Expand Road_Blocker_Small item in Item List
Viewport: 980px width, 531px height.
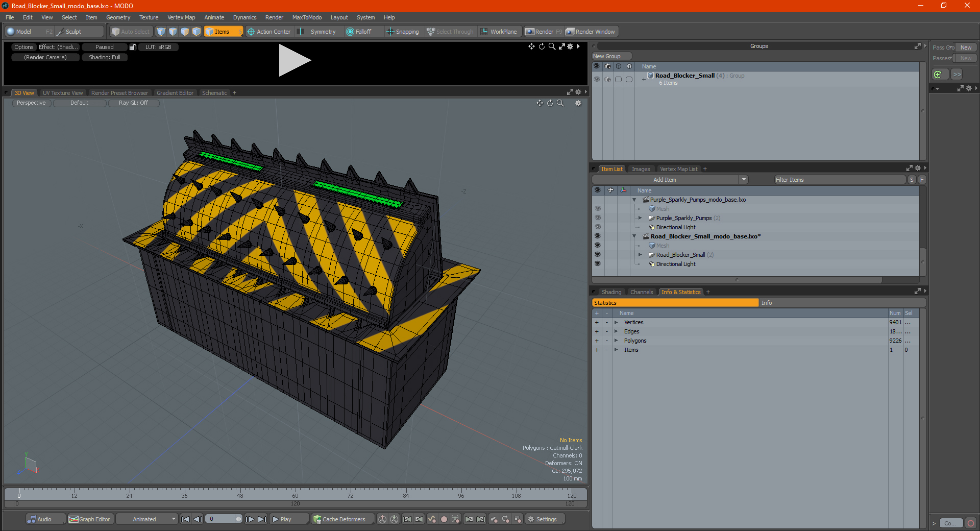click(640, 255)
